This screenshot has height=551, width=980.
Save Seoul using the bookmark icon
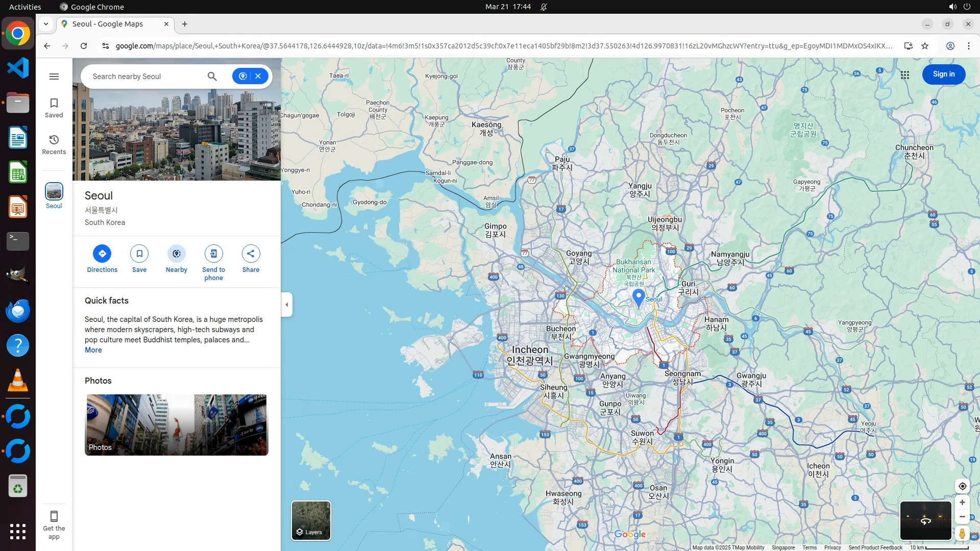tap(139, 254)
